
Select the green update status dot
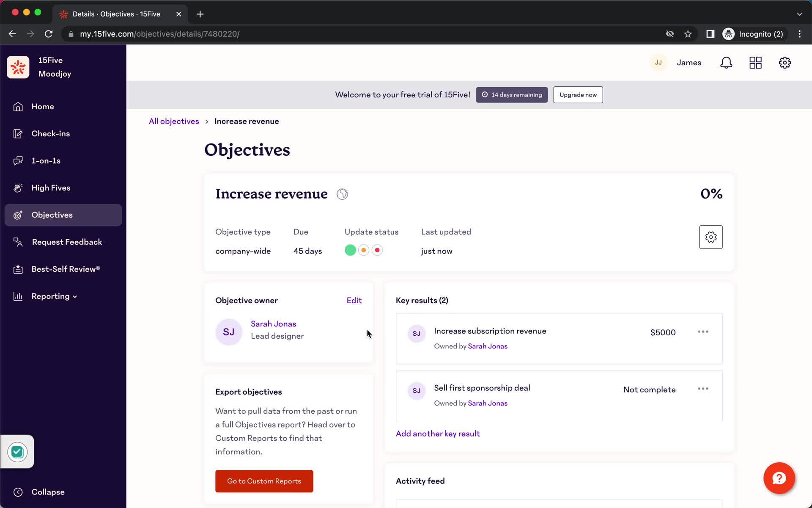[350, 250]
